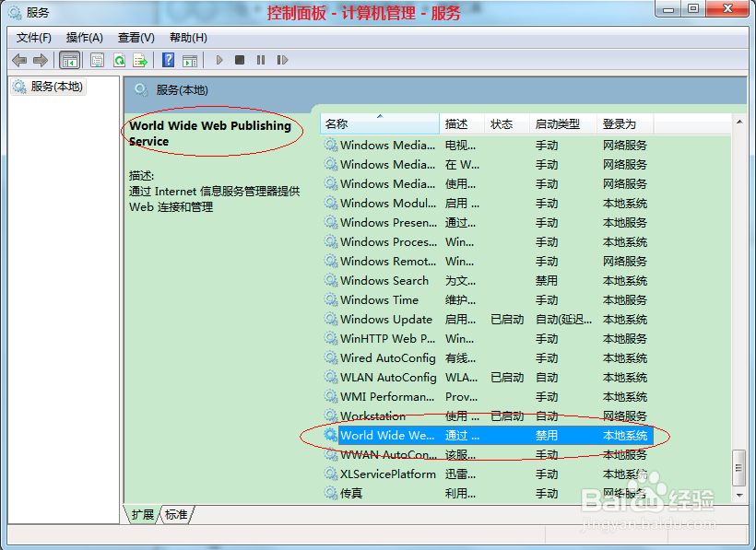This screenshot has width=756, height=550.
Task: Select the Wired AutoConfig service name
Action: (388, 357)
